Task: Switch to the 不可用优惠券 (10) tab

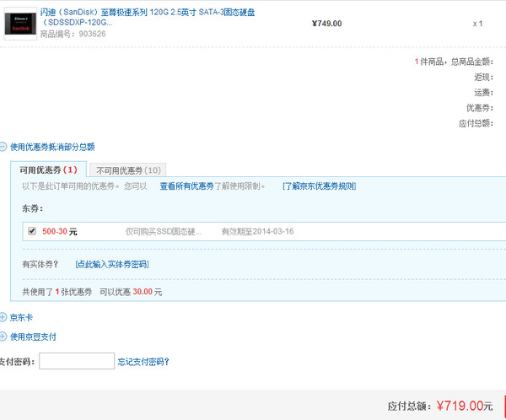Action: pos(128,170)
